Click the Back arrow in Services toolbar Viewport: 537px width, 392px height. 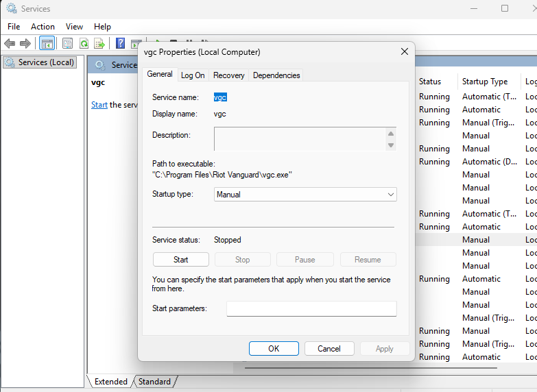10,43
